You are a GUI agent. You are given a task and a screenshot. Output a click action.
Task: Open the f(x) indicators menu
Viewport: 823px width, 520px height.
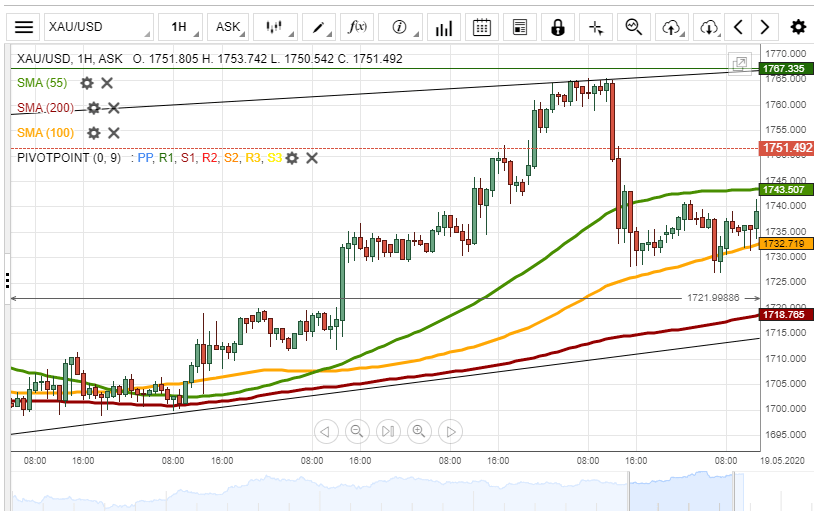pos(357,27)
